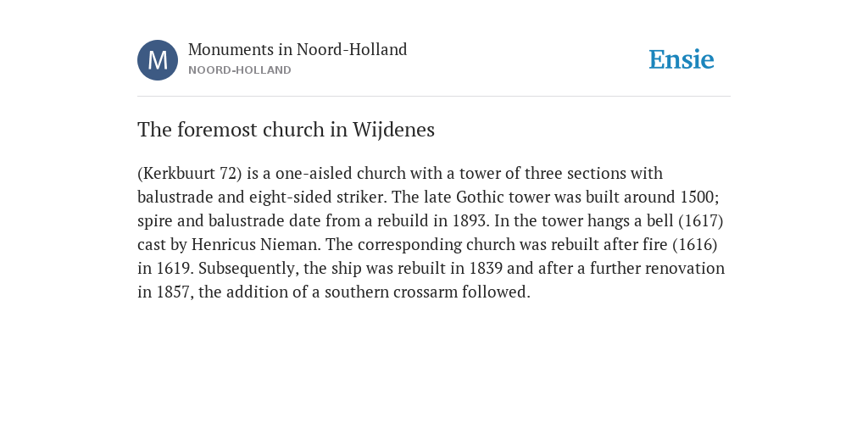Click the year 1857 in the last line
This screenshot has width=868, height=434.
coord(173,292)
